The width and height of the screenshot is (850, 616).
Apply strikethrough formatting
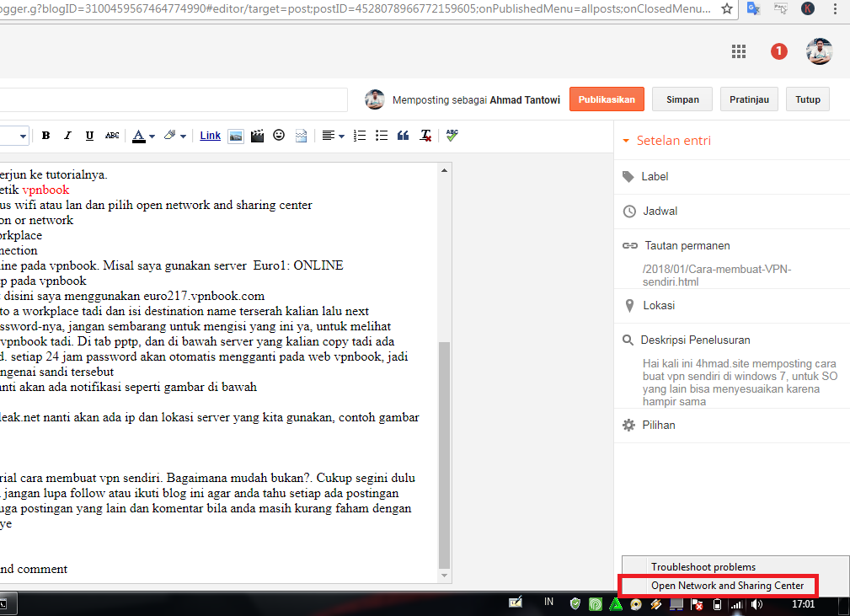coord(112,136)
